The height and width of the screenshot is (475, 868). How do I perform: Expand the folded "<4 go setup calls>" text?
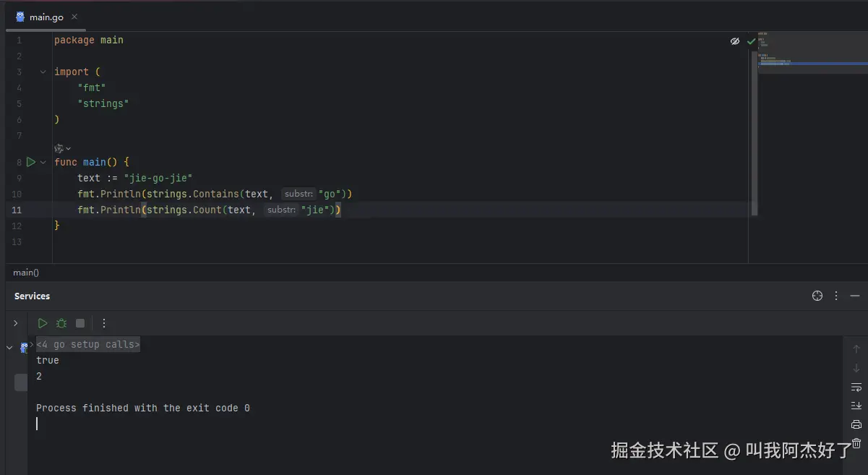tap(88, 344)
